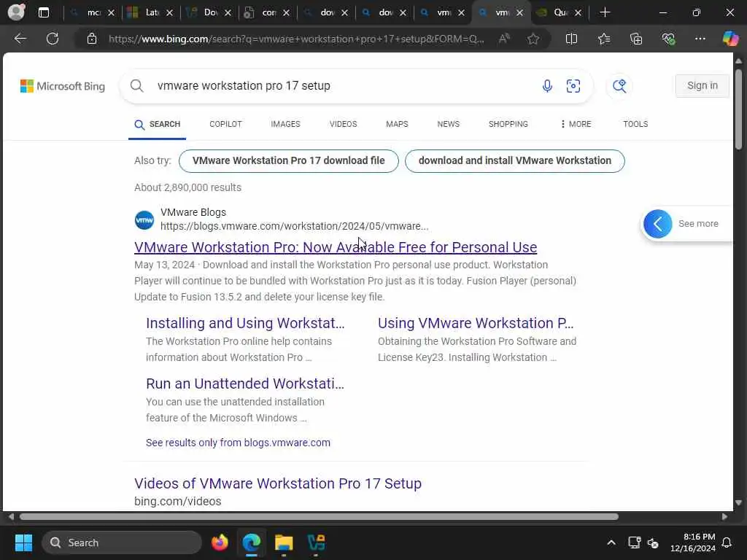Open the Favorites list icon

pos(603,39)
